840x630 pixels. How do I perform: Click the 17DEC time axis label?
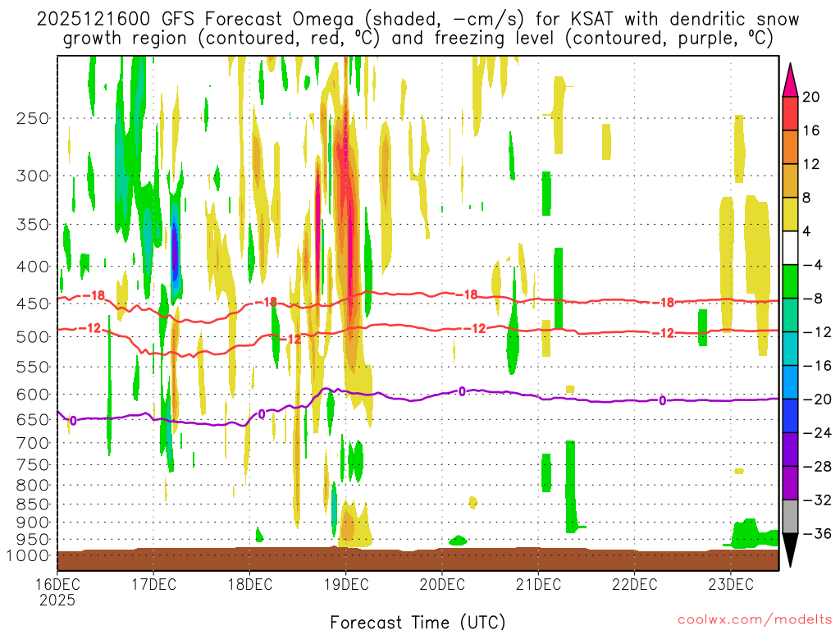(x=153, y=584)
